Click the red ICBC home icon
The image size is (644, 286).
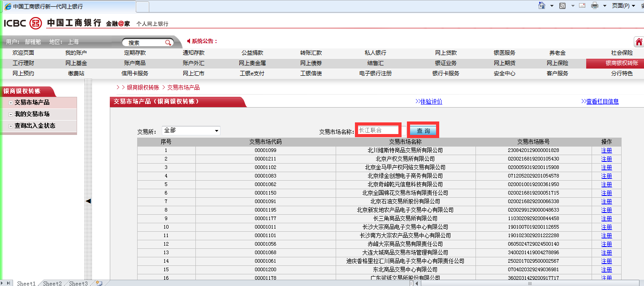tap(639, 42)
